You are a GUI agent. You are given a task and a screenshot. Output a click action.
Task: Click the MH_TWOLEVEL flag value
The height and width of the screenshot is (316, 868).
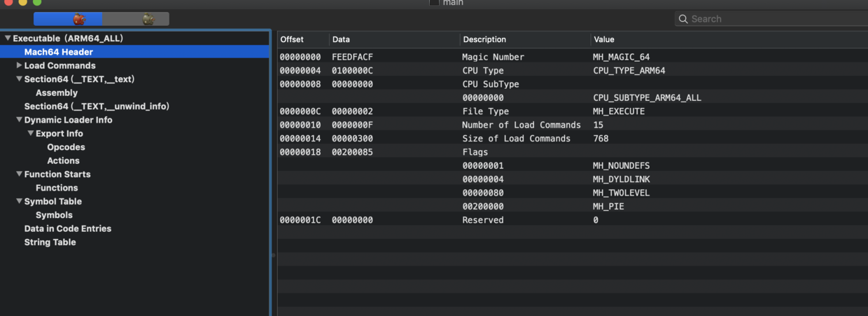click(622, 193)
